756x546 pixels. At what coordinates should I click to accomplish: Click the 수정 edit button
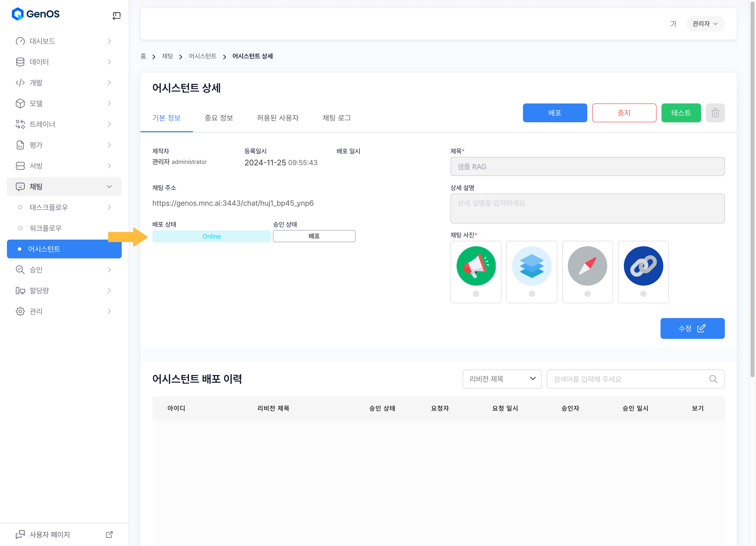coord(692,328)
